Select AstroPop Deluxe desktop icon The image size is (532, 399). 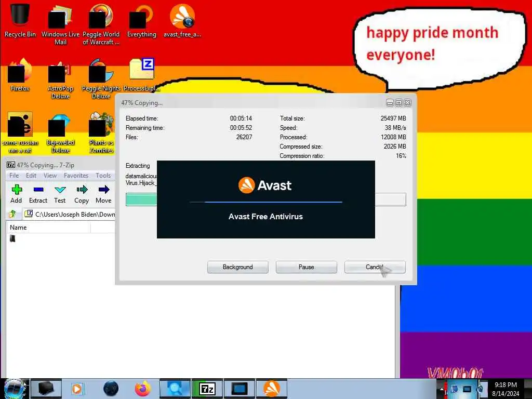60,79
